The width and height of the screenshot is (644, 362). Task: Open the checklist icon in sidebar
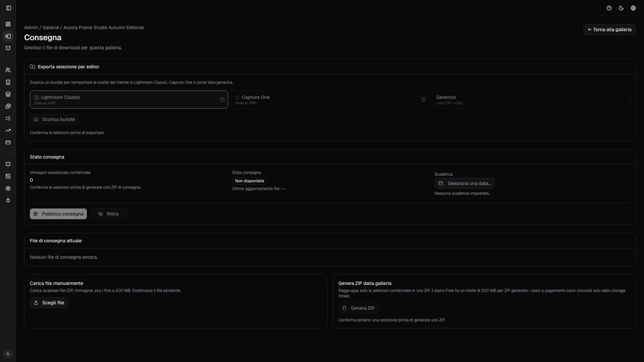click(8, 118)
